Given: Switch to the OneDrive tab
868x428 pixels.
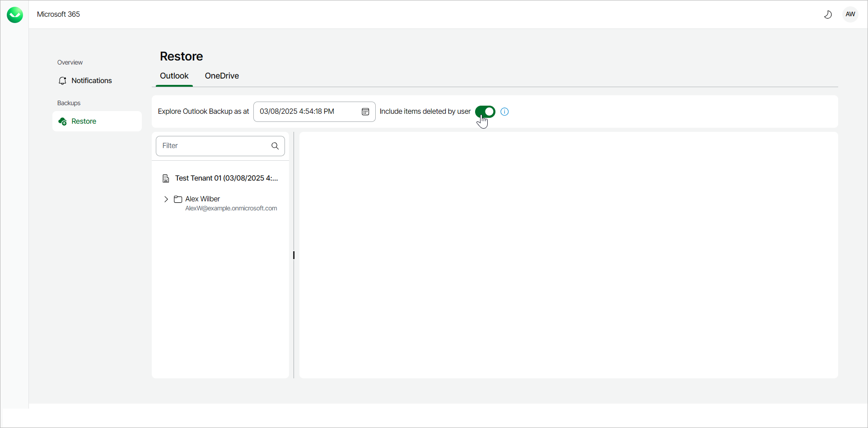Looking at the screenshot, I should click(221, 76).
